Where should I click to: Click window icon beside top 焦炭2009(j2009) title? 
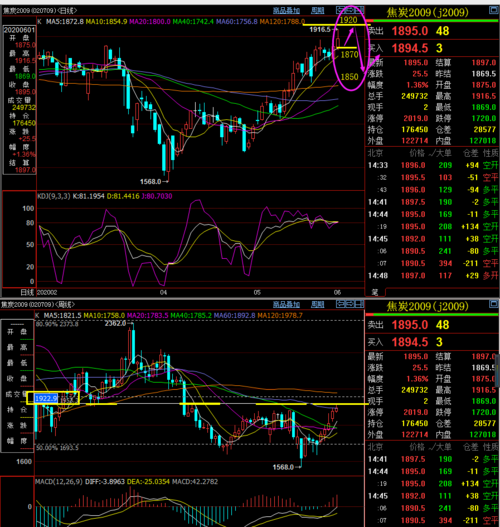click(x=493, y=10)
